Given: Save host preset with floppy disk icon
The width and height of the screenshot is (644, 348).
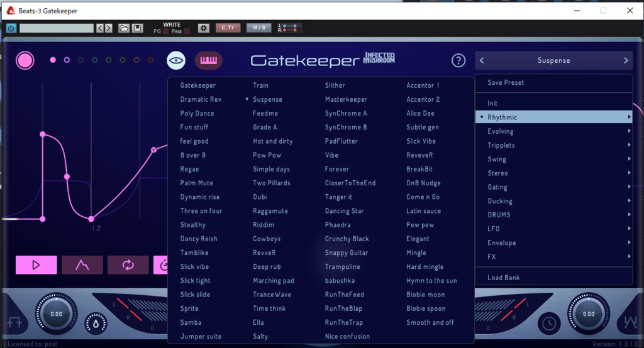Looking at the screenshot, I should click(137, 28).
